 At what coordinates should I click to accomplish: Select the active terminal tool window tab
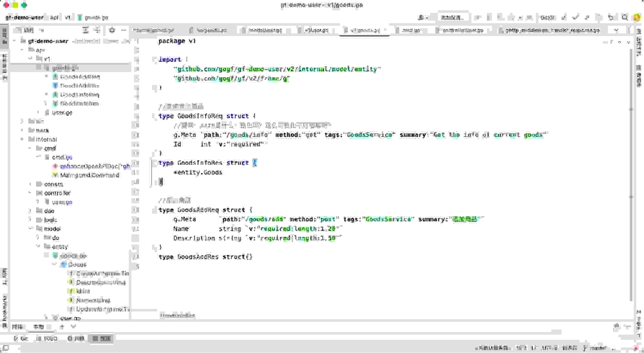coord(102,339)
